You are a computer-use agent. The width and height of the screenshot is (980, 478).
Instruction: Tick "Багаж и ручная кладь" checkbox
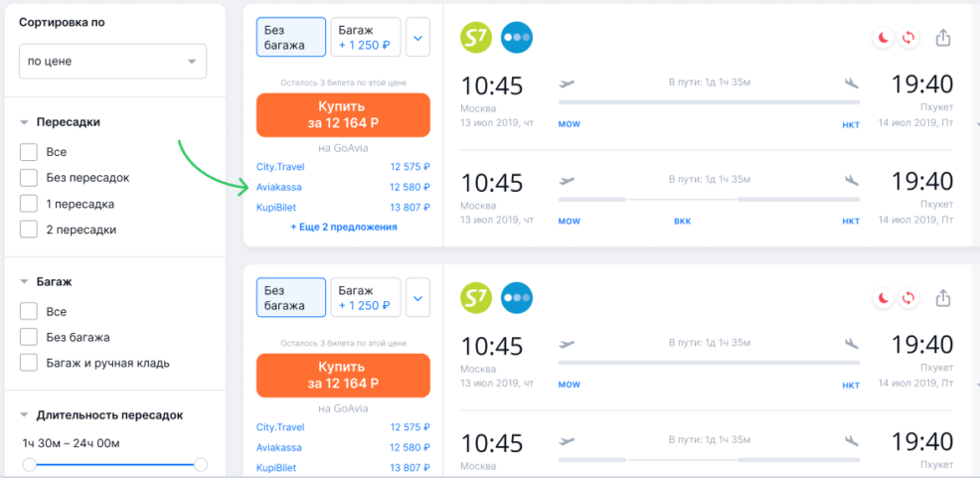click(29, 363)
